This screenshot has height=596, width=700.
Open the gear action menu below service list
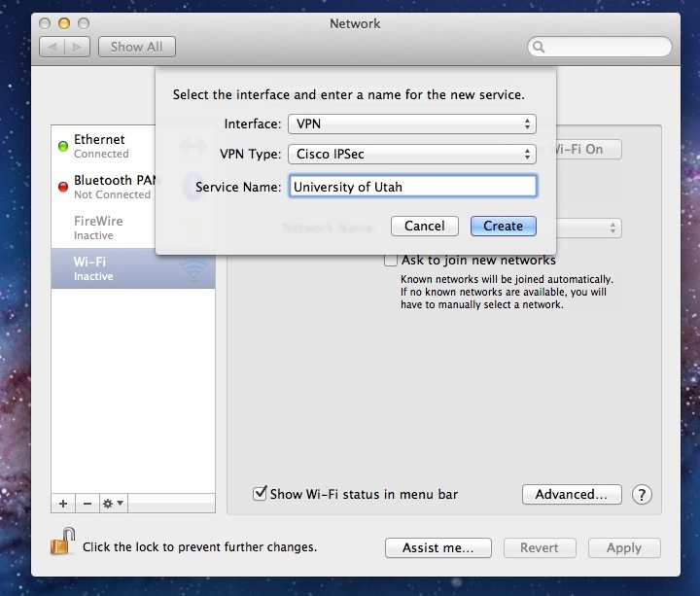[114, 504]
